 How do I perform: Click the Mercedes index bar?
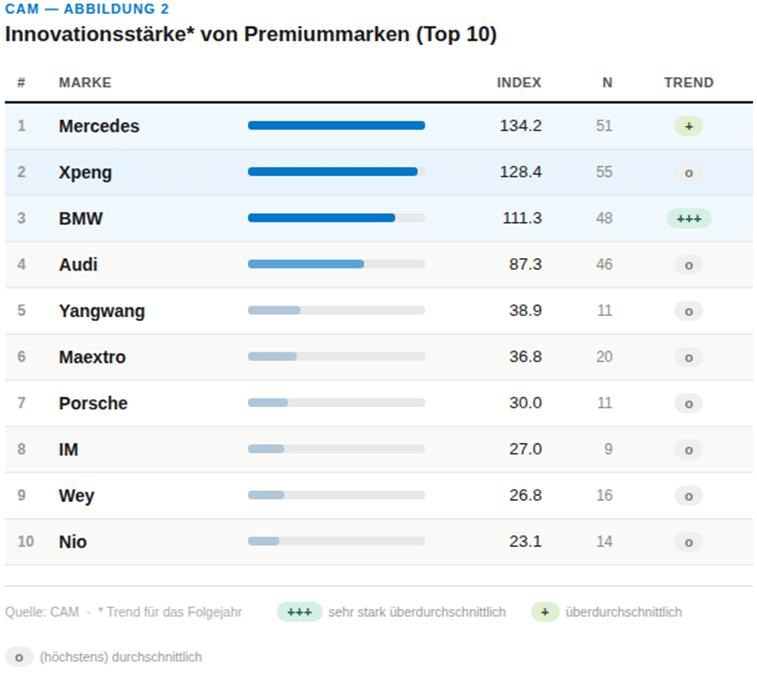[x=336, y=126]
